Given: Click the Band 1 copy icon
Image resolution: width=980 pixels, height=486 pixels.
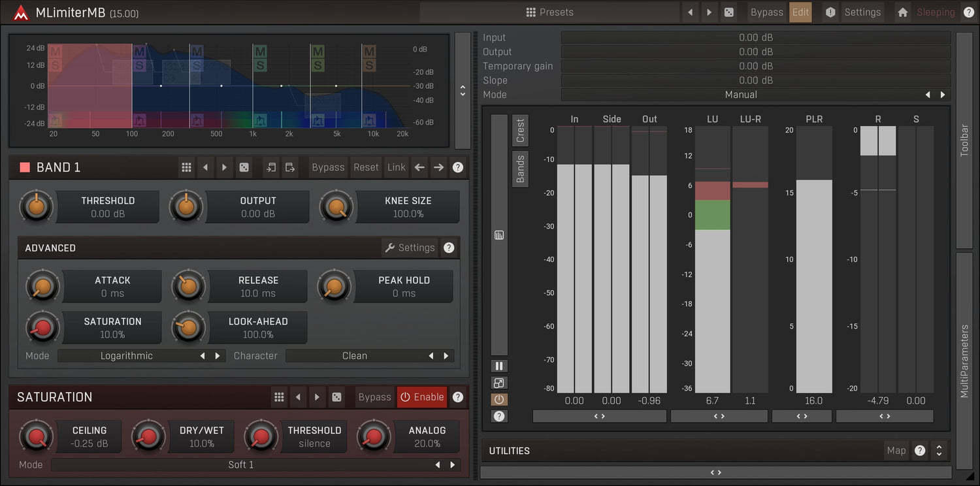Looking at the screenshot, I should coord(271,167).
